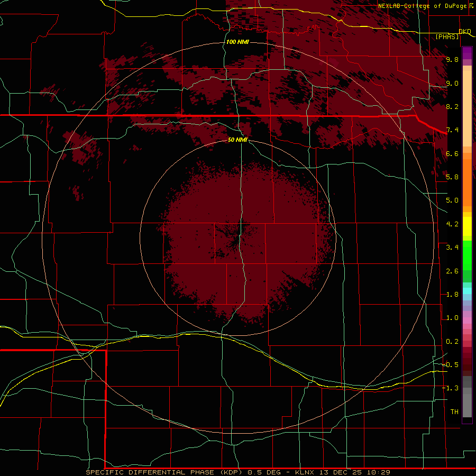Image resolution: width=476 pixels, height=476 pixels.
Task: Click the -1.3 value on color scale
Action: (x=451, y=388)
